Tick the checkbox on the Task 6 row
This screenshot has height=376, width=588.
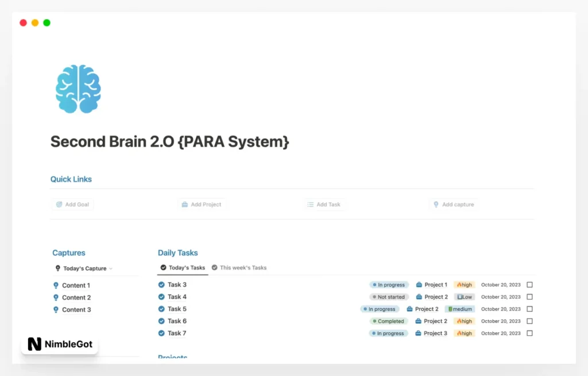click(x=529, y=321)
